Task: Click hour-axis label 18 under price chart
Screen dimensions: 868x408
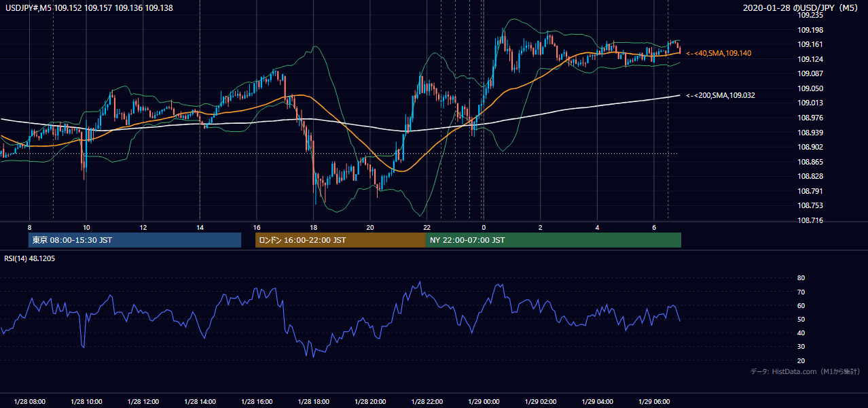Action: point(313,227)
